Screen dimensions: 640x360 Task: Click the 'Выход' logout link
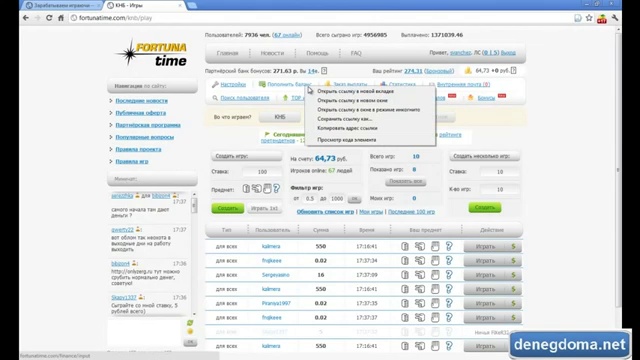(508, 53)
